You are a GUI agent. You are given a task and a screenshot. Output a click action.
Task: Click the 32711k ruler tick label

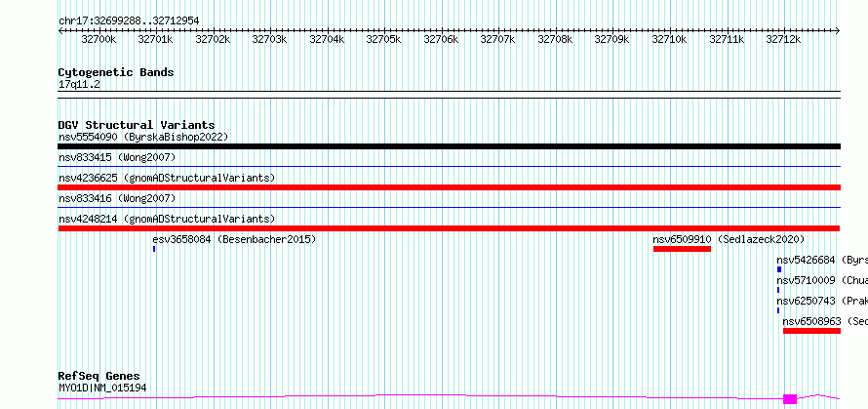[x=727, y=39]
